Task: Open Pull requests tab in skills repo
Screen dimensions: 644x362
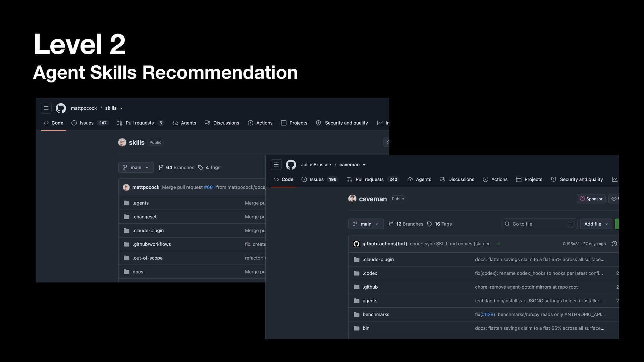Action: point(141,123)
